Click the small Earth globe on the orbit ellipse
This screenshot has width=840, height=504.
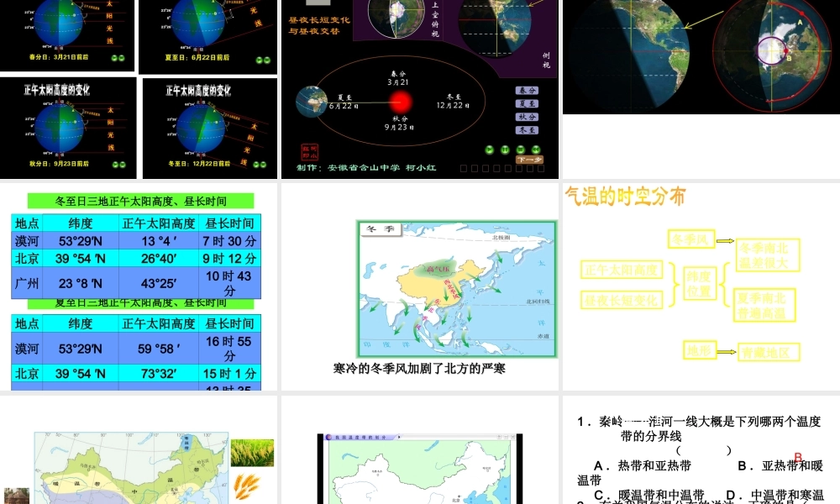click(x=312, y=102)
